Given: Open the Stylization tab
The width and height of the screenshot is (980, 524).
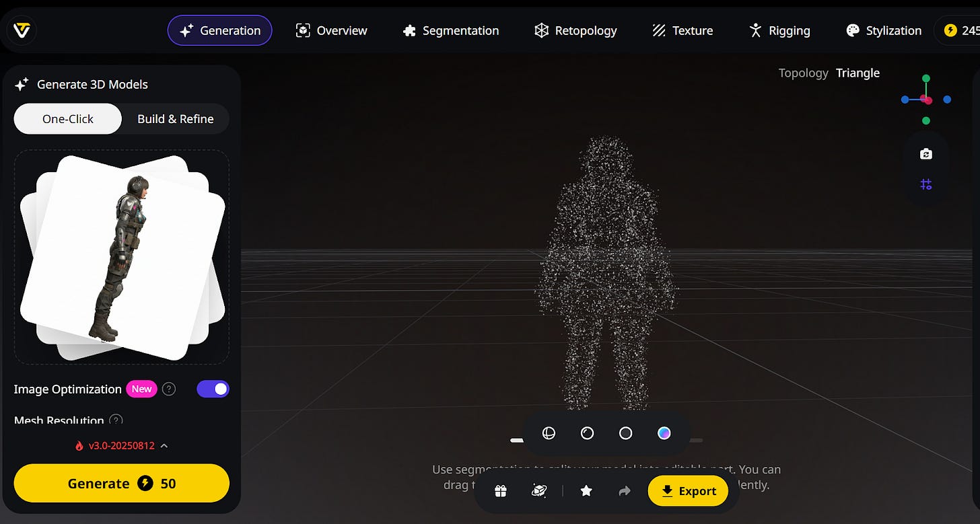Looking at the screenshot, I should [884, 30].
